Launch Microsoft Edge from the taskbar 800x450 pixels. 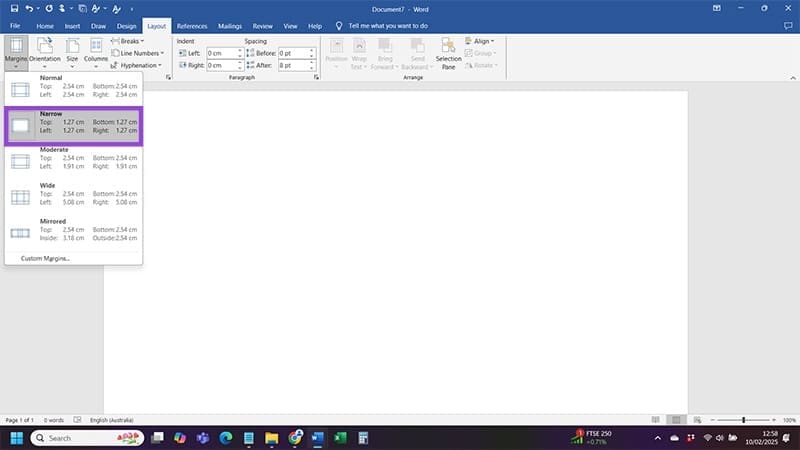click(225, 438)
